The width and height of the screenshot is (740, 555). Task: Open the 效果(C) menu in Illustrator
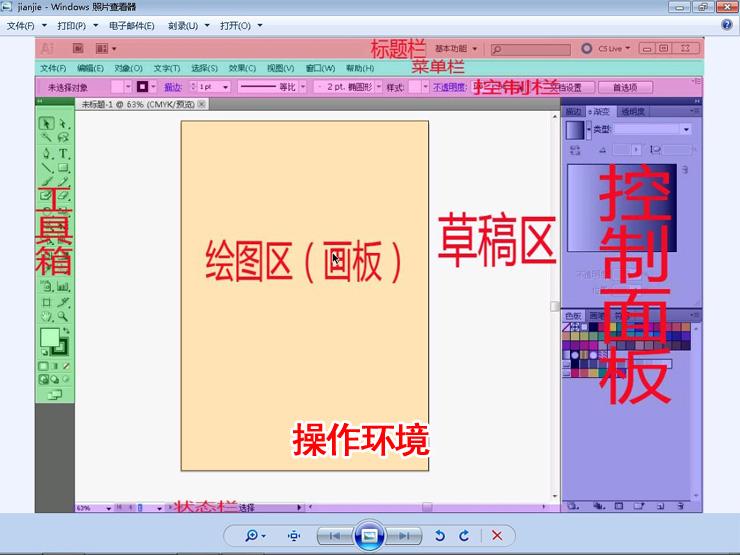(x=242, y=68)
